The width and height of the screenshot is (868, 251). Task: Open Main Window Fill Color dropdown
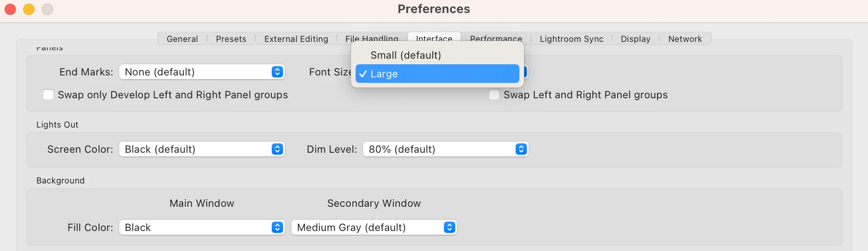202,228
